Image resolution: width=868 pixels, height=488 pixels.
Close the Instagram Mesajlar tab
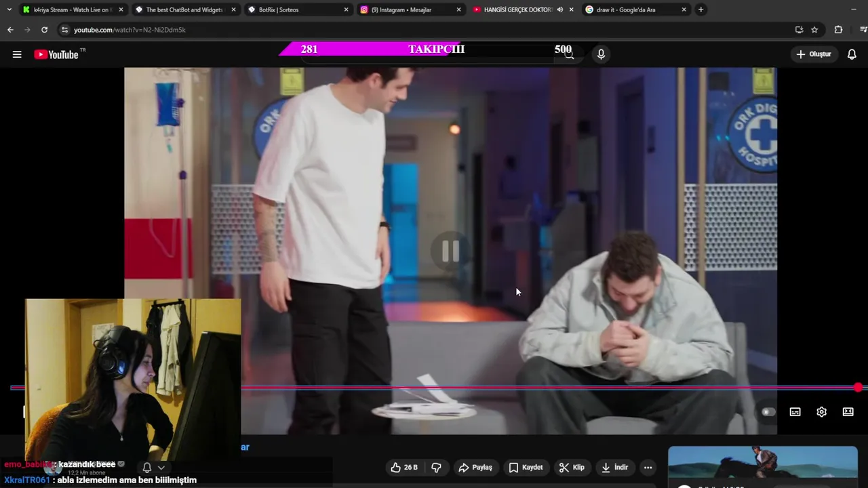pos(458,9)
